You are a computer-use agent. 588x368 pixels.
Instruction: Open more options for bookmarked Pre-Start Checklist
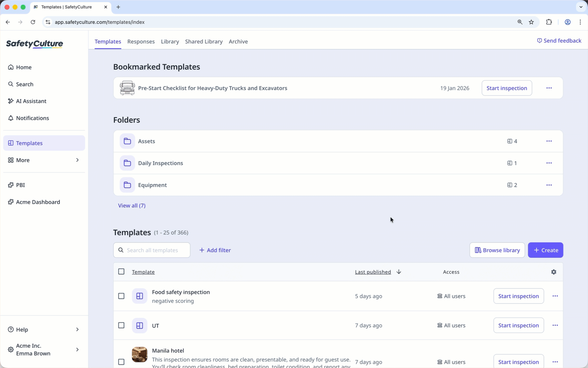[549, 88]
